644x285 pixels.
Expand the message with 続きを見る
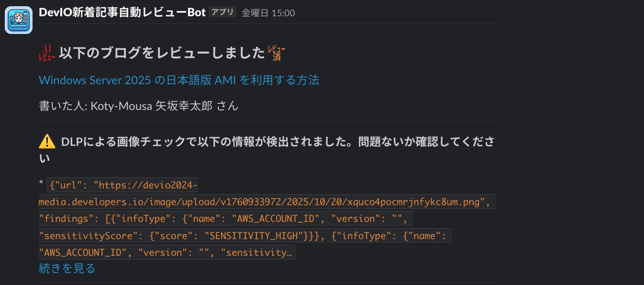pyautogui.click(x=67, y=268)
